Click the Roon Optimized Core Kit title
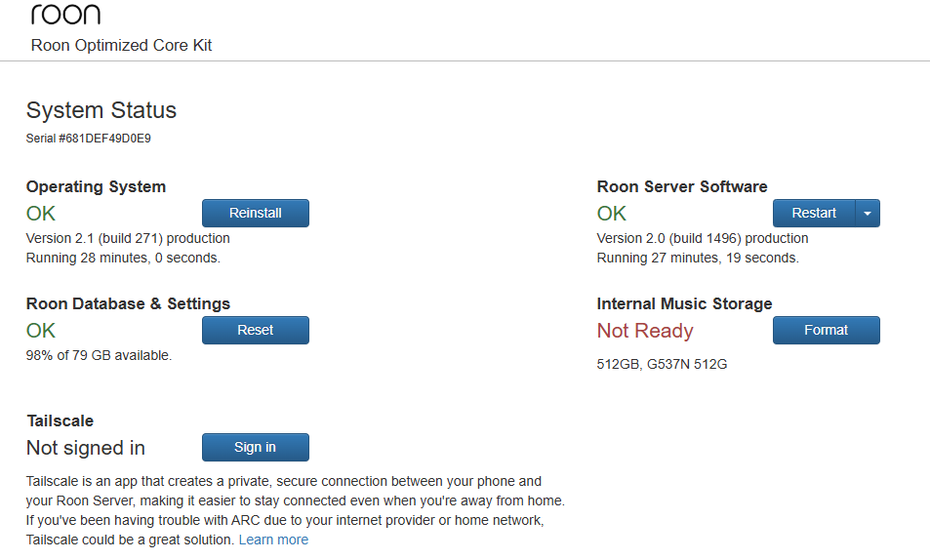 coord(121,45)
